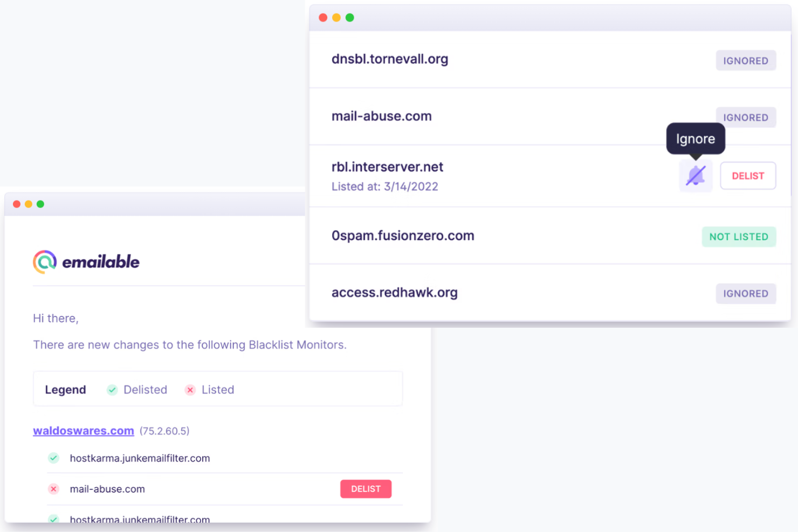Click the Legend heading
This screenshot has width=798, height=532.
coord(65,390)
